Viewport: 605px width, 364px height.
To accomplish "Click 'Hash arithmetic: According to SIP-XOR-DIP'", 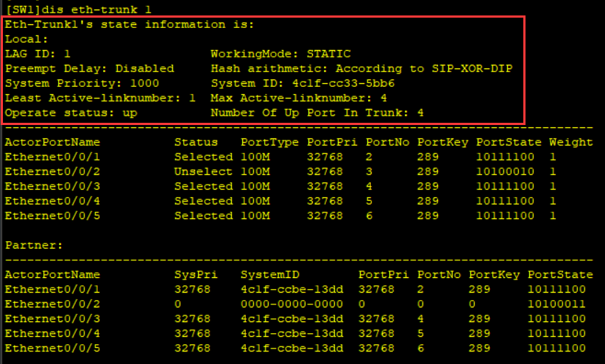I will pos(361,68).
